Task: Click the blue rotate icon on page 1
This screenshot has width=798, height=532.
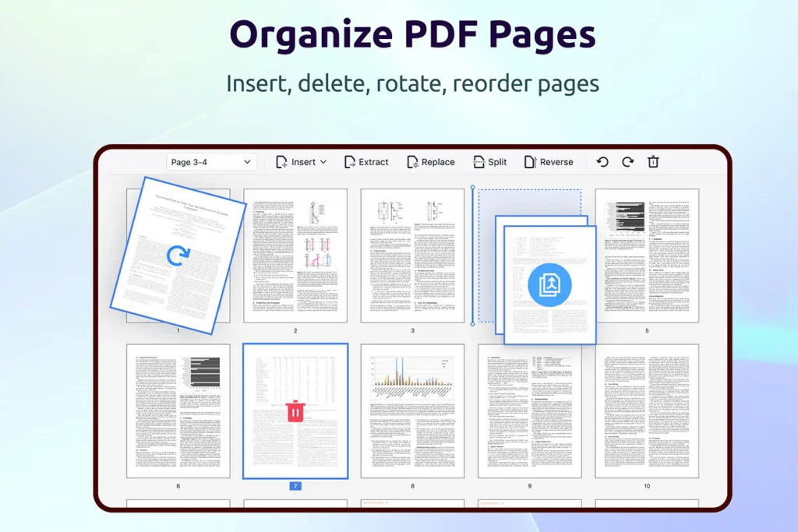Action: pyautogui.click(x=178, y=255)
